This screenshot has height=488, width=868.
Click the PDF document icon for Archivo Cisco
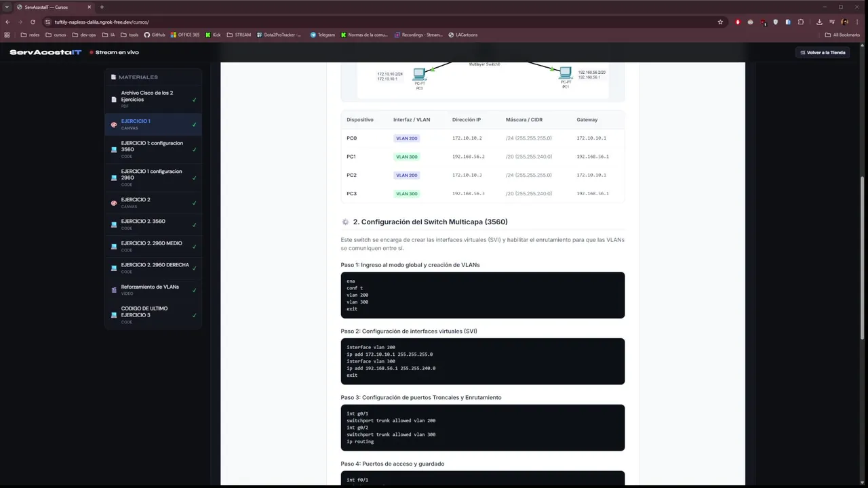[x=114, y=100]
